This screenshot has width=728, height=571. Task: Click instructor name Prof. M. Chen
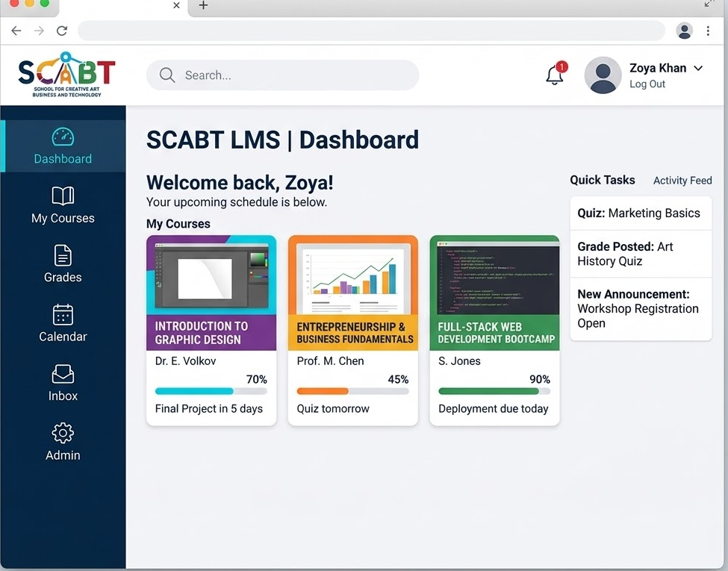(x=330, y=361)
